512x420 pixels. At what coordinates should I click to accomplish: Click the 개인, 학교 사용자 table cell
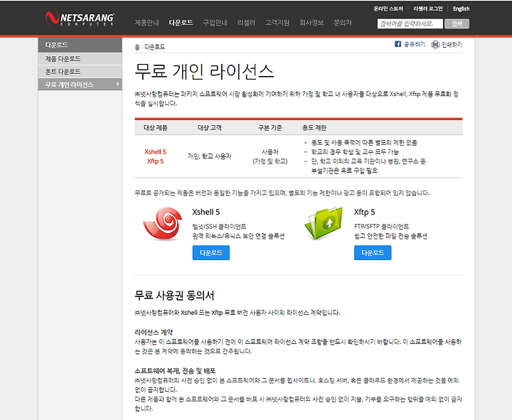[210, 156]
